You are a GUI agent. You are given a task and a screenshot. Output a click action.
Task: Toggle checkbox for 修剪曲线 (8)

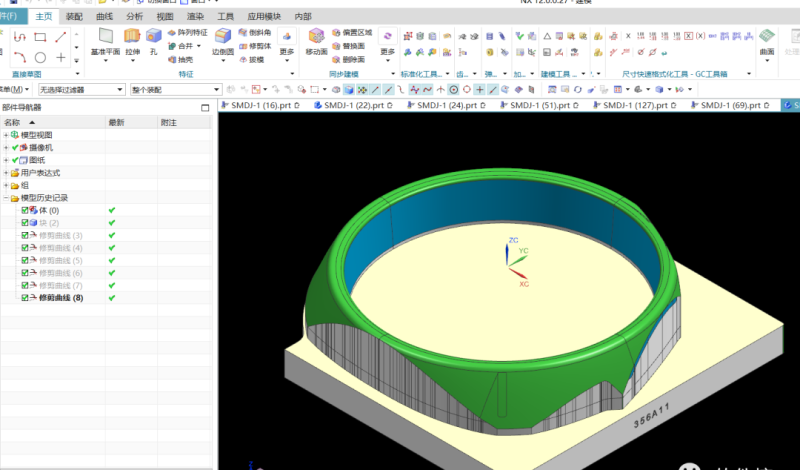click(x=25, y=298)
